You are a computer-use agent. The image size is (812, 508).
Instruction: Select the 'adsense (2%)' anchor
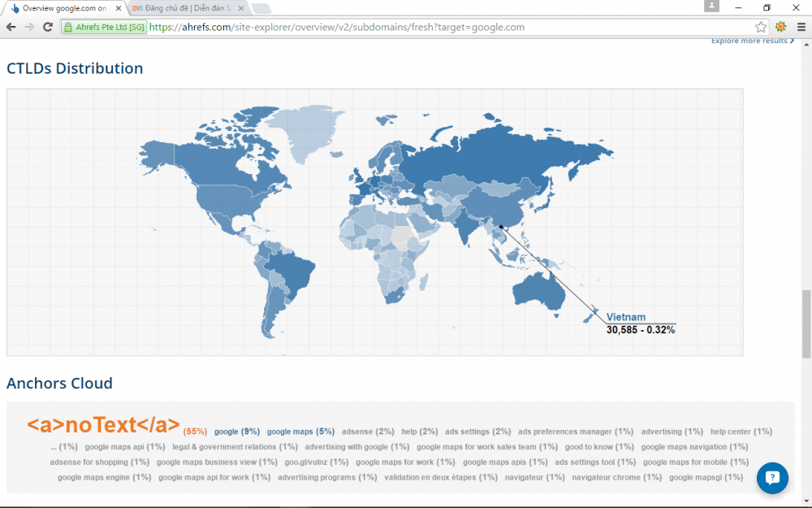tap(368, 432)
